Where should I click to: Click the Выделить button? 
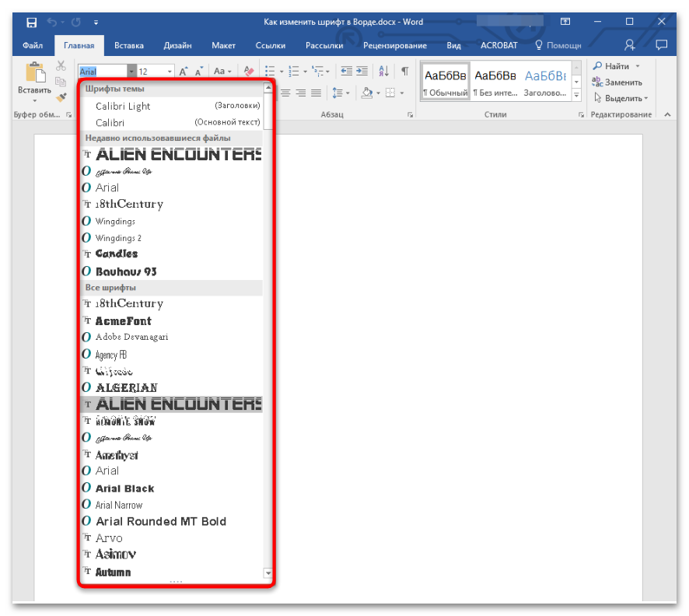click(621, 98)
